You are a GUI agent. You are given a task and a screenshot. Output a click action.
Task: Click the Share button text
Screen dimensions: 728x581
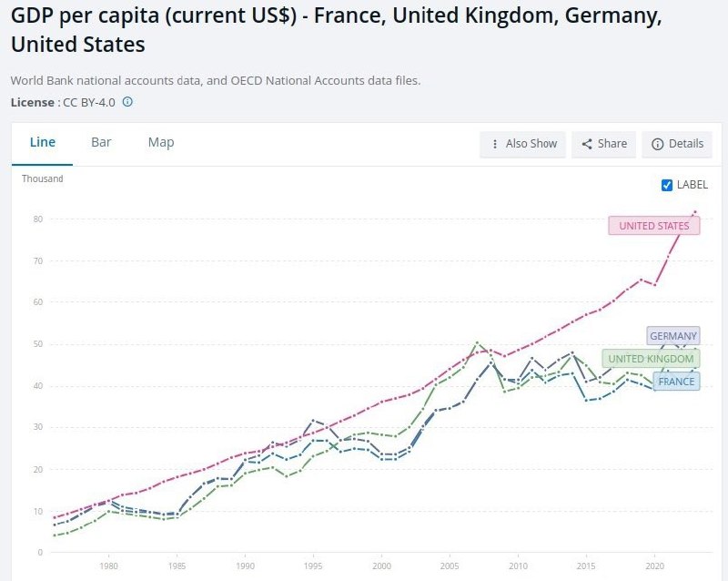[x=612, y=144]
